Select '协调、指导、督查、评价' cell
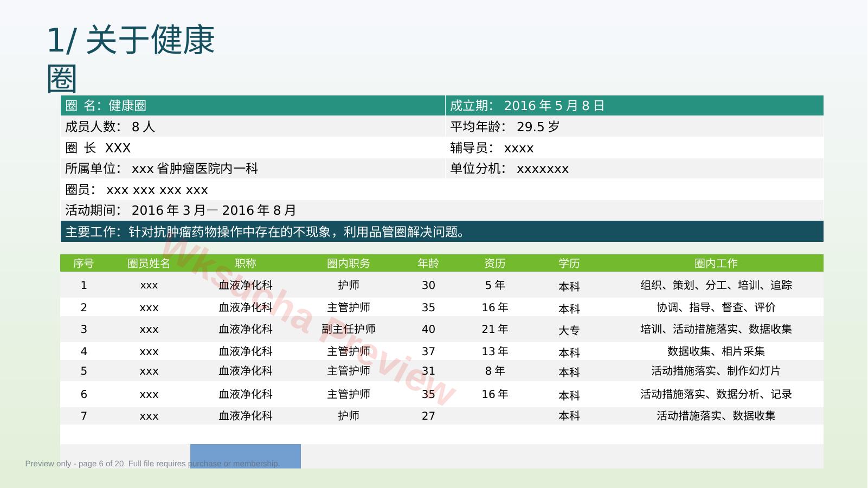The width and height of the screenshot is (868, 488). click(x=716, y=307)
